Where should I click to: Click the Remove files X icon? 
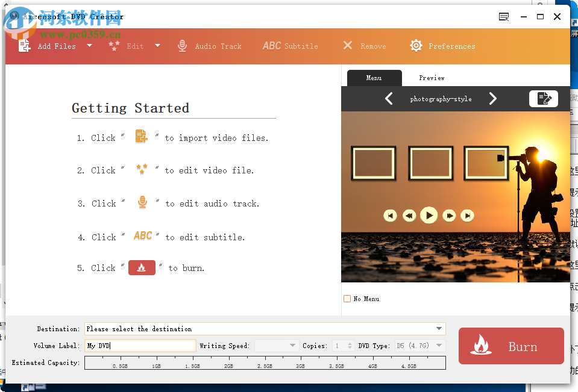click(x=348, y=45)
